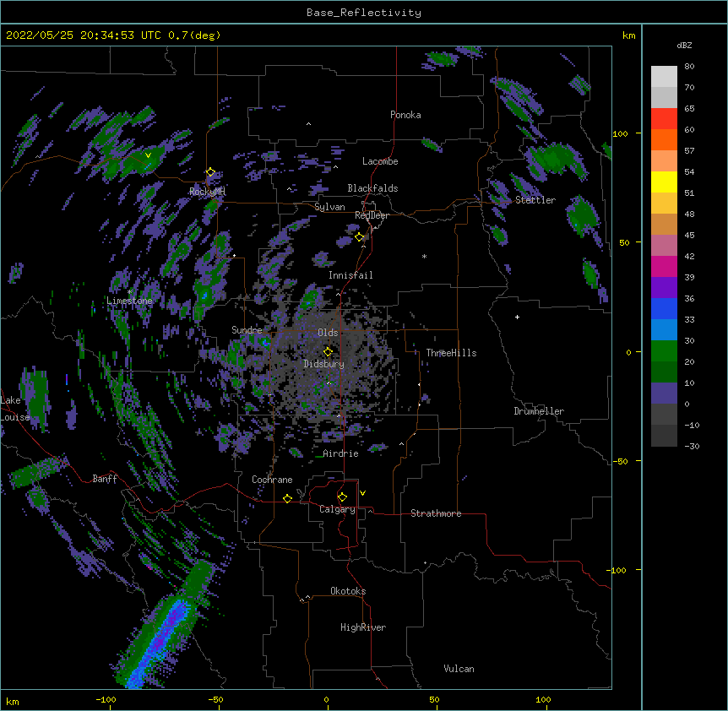Viewport: 728px width, 711px height.
Task: Click the blue 36 dBZ legend swatch
Action: [664, 308]
